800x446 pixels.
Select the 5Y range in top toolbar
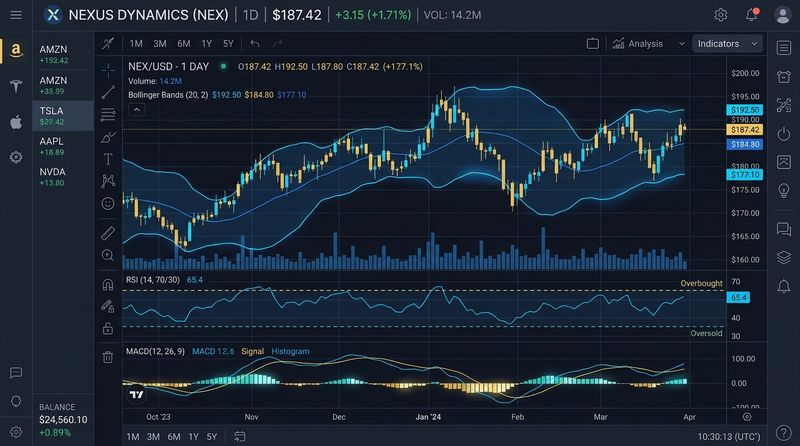coord(228,44)
